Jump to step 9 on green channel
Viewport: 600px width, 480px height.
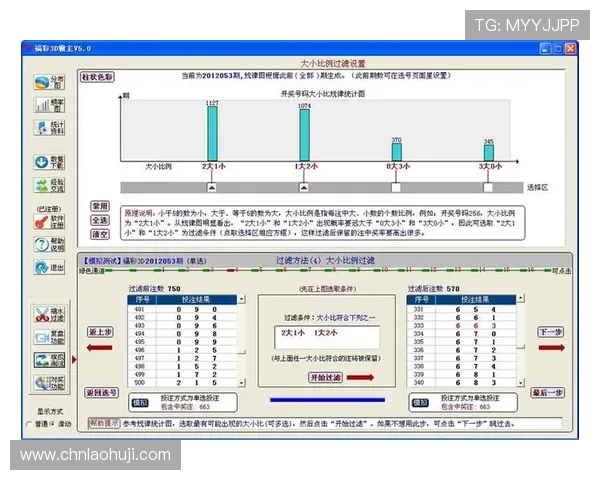click(353, 270)
